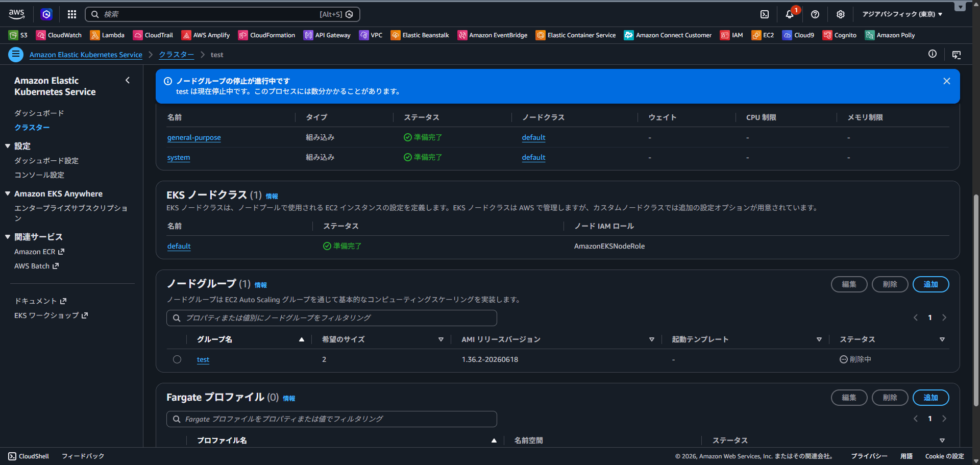Open the Amazon EventBridge shortcut
This screenshot has width=980, height=465.
click(493, 35)
